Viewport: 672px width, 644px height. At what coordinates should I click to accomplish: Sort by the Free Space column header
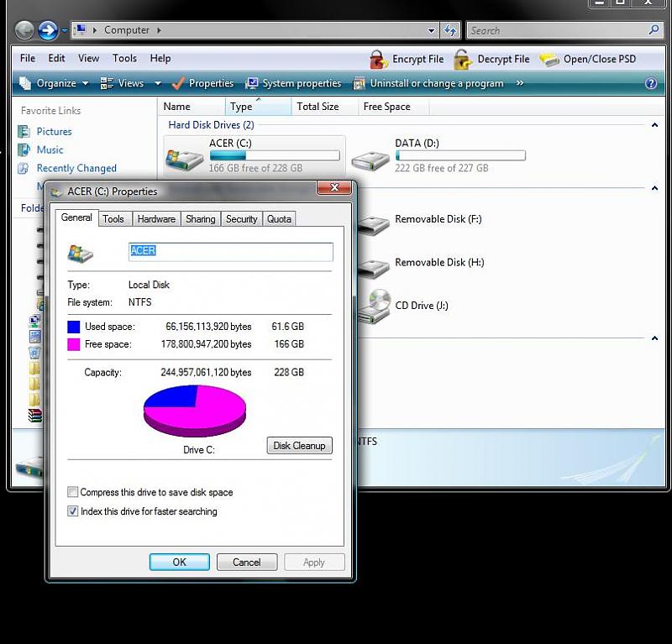393,107
